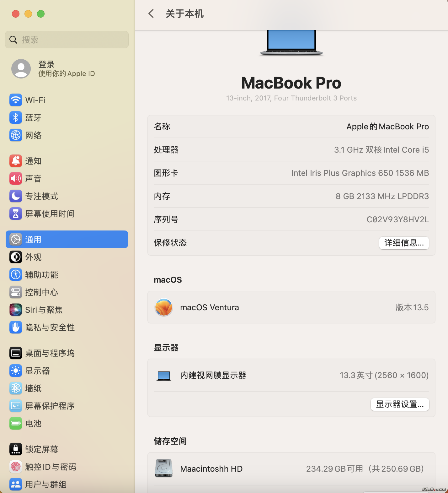Click the Focus (专注模式) moon icon
The width and height of the screenshot is (448, 493).
tap(16, 196)
